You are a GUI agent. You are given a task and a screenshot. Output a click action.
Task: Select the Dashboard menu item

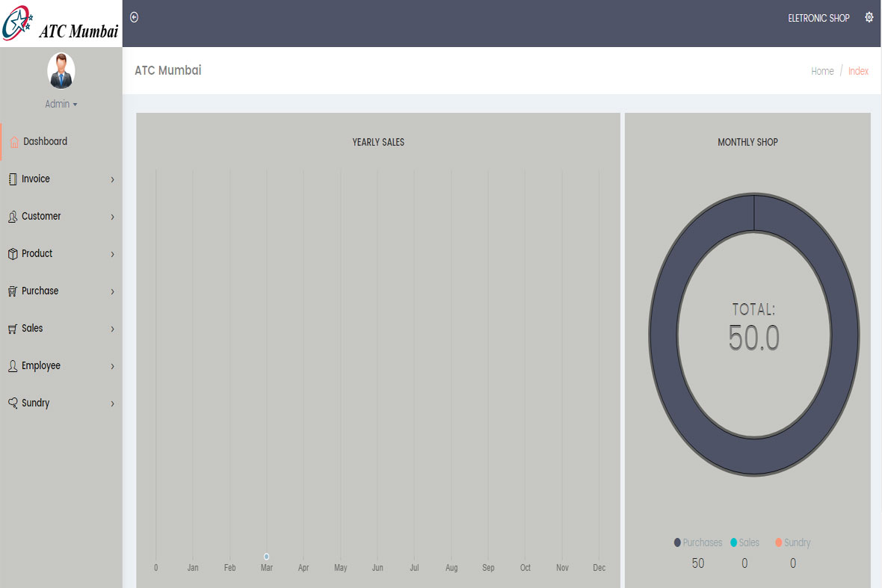[45, 141]
